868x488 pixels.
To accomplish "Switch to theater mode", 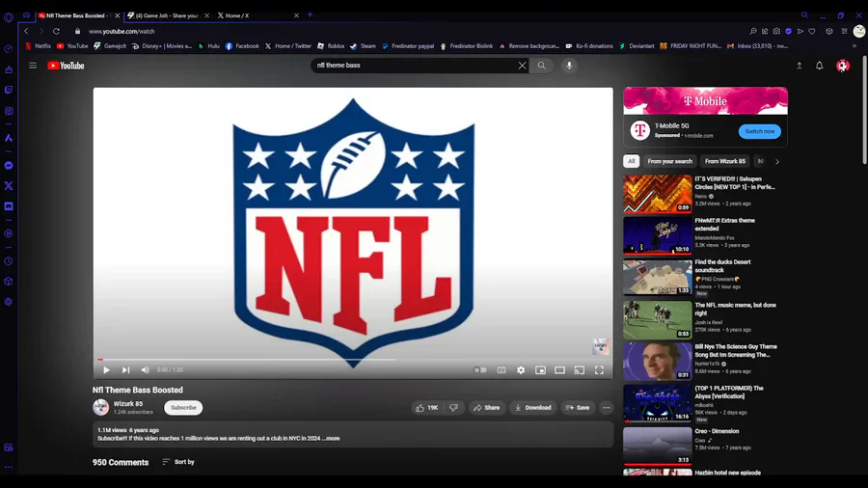I will [x=559, y=369].
